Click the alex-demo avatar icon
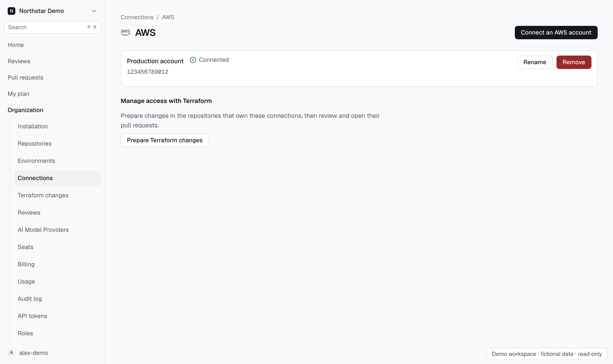The image size is (613, 364). (x=11, y=353)
